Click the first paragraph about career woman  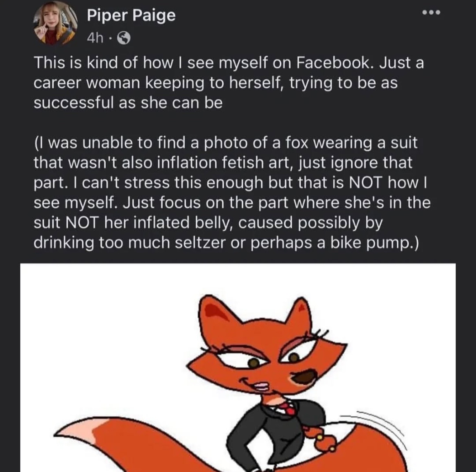(x=228, y=83)
